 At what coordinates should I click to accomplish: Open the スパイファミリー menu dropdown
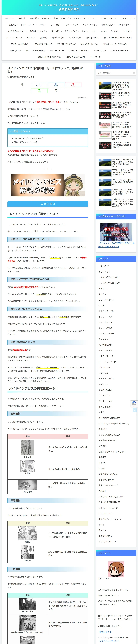(127, 18)
